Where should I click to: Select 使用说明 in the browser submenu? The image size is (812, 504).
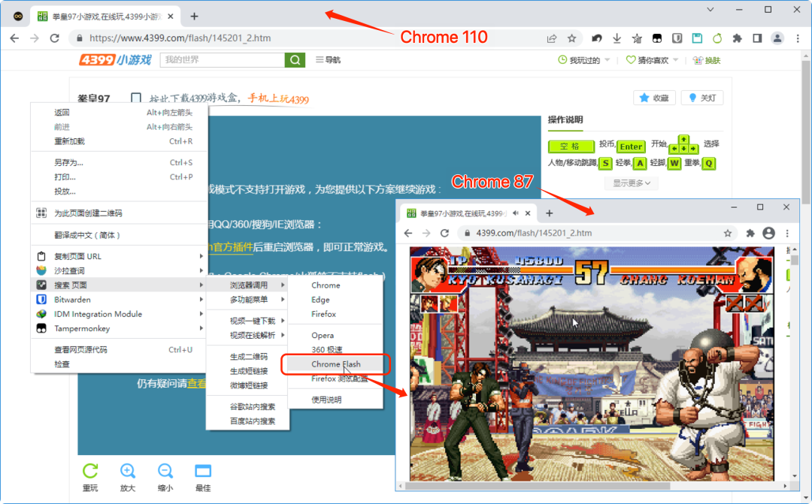335,400
